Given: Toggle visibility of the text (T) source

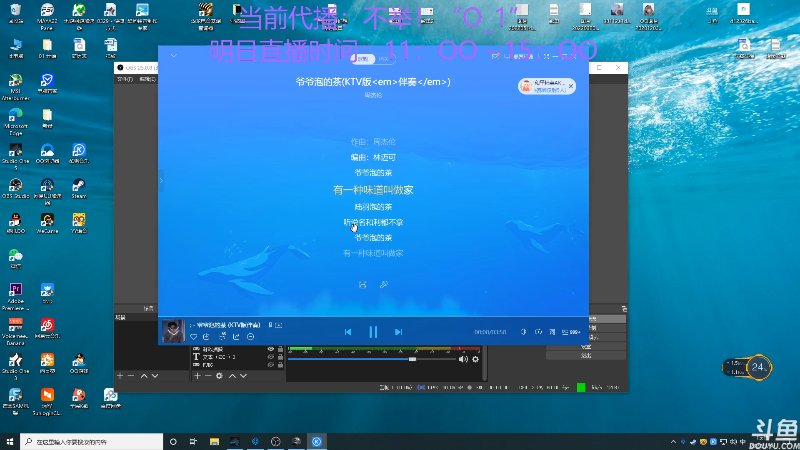Looking at the screenshot, I should 271,357.
